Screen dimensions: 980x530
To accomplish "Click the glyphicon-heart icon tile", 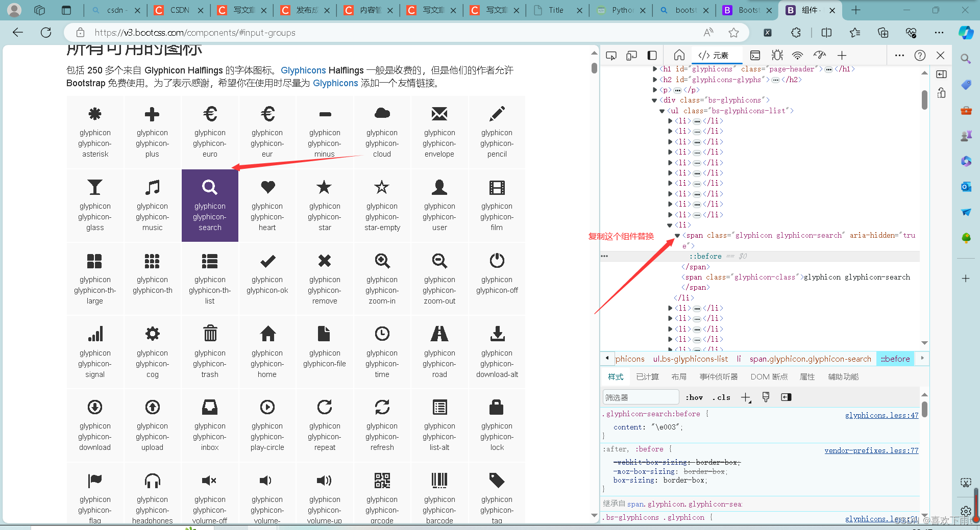I will coord(267,206).
